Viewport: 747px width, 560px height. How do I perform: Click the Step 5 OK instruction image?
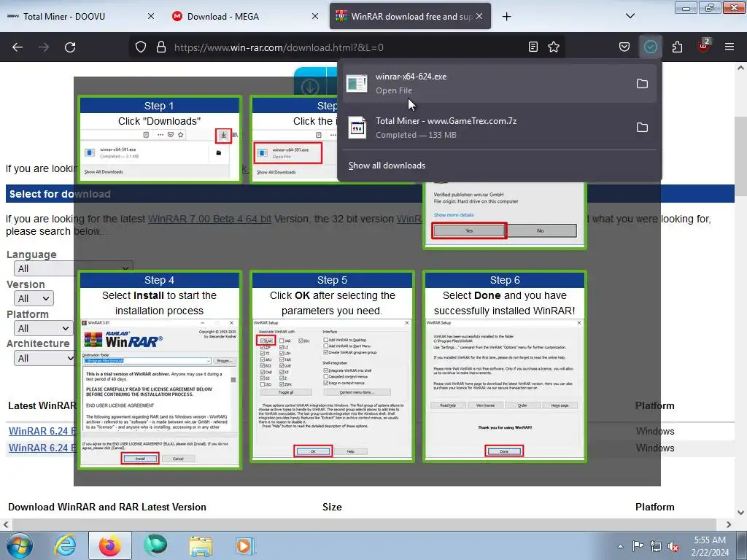tap(333, 367)
